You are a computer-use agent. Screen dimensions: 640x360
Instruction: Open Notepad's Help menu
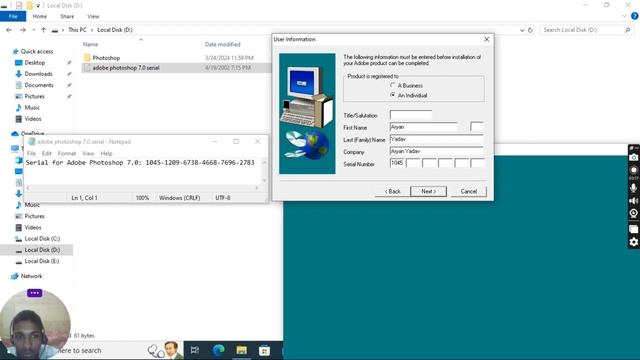click(x=106, y=153)
